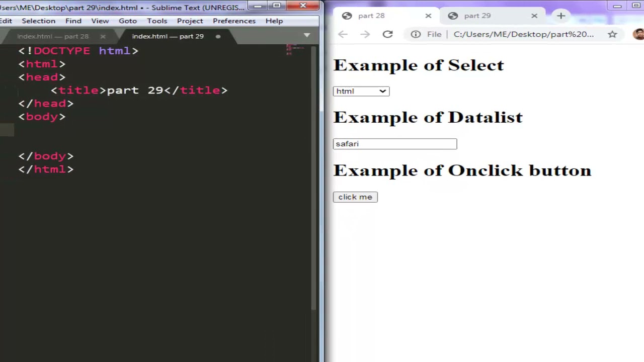Reload the page in Chrome
The image size is (644, 362).
387,34
